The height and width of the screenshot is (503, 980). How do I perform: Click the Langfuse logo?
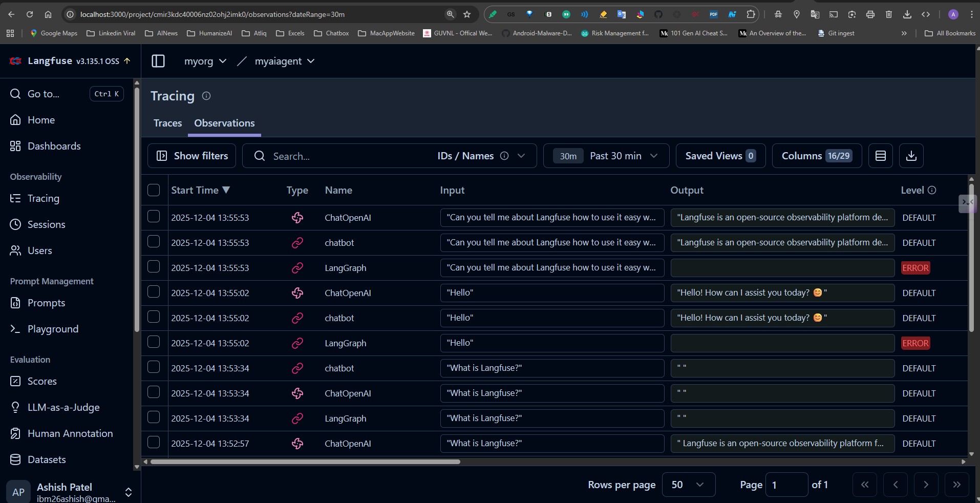pyautogui.click(x=16, y=61)
